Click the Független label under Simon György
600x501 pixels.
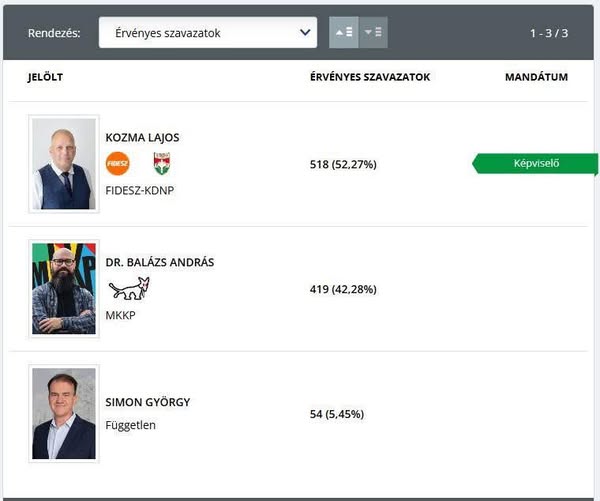pos(130,425)
